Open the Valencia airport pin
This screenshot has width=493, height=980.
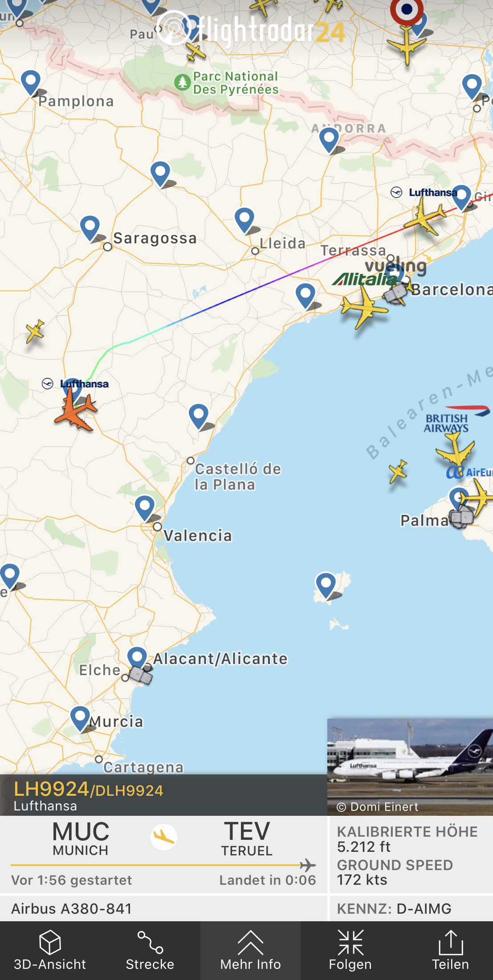(145, 507)
